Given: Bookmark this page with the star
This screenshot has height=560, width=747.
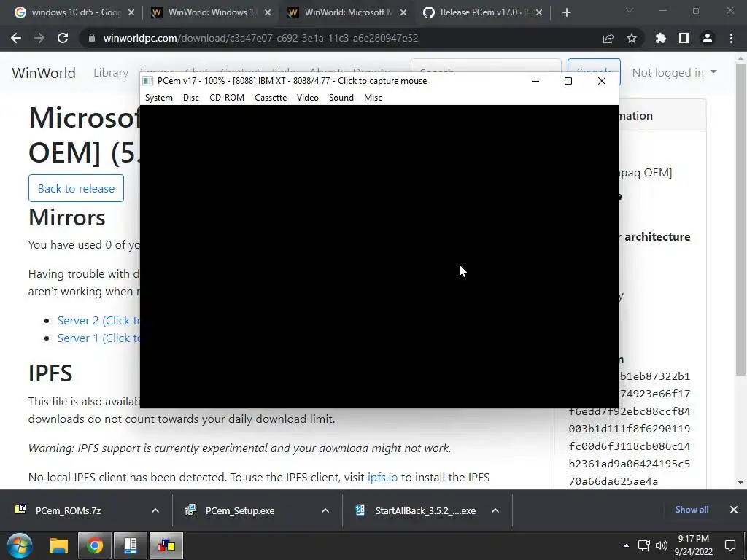Looking at the screenshot, I should tap(632, 38).
